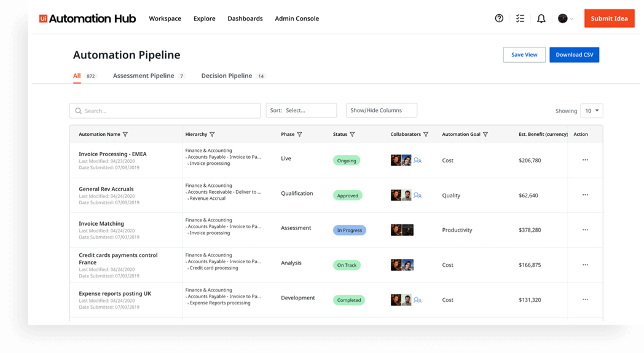The width and height of the screenshot is (644, 353).
Task: Click the $206,780 benefit value
Action: [530, 161]
